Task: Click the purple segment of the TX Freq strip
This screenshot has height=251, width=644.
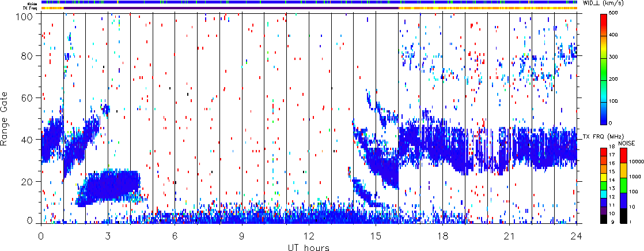Action: pyautogui.click(x=231, y=8)
